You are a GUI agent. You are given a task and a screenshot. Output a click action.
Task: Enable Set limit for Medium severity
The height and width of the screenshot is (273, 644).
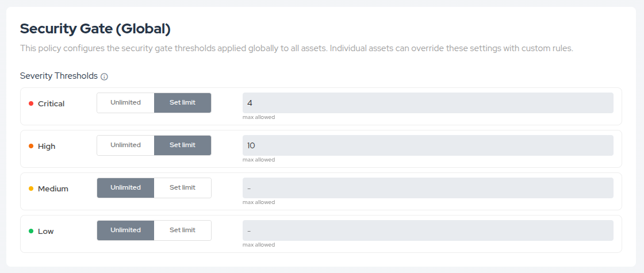point(182,188)
